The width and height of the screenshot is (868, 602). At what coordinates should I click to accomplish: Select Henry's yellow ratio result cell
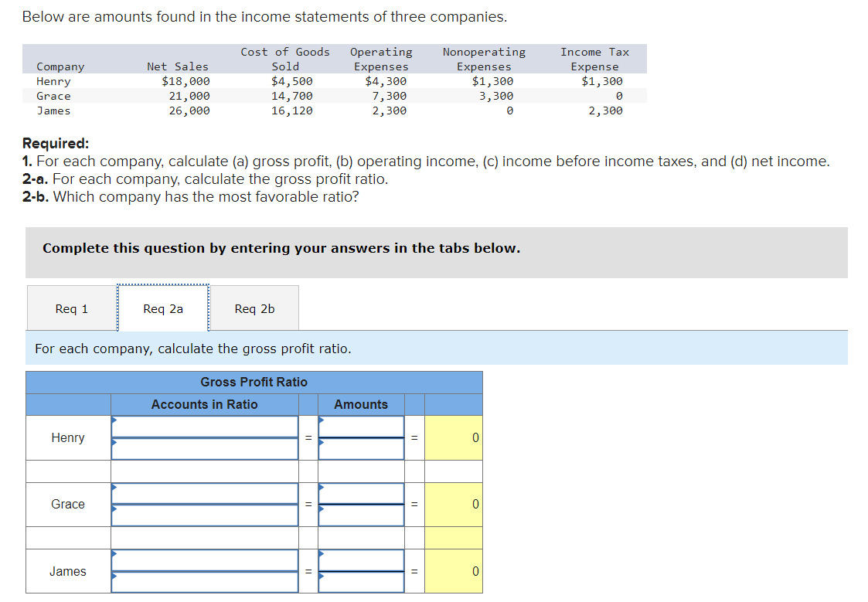pos(454,437)
